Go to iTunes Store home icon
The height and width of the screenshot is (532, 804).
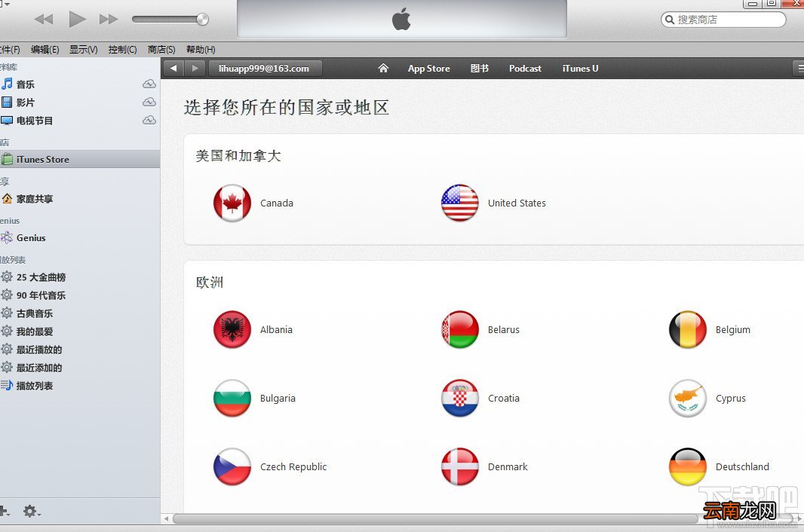(383, 68)
